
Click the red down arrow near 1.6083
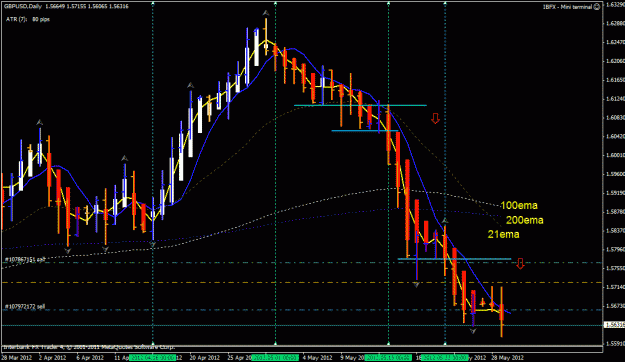pyautogui.click(x=435, y=118)
